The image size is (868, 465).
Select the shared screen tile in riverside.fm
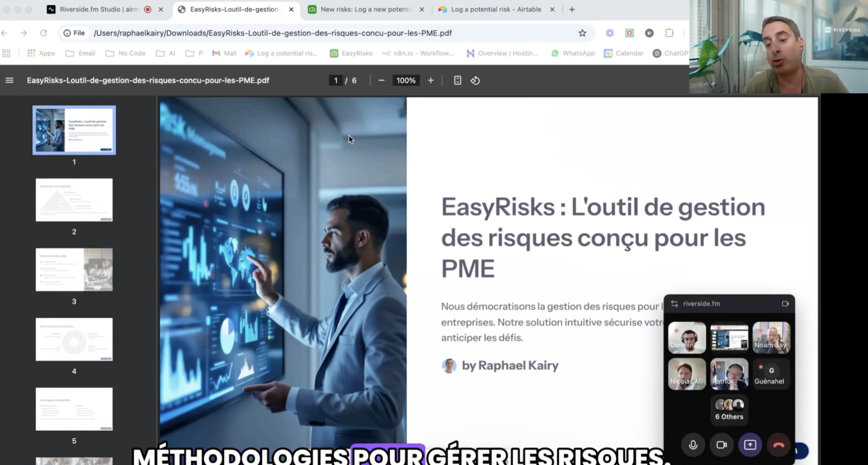(729, 338)
